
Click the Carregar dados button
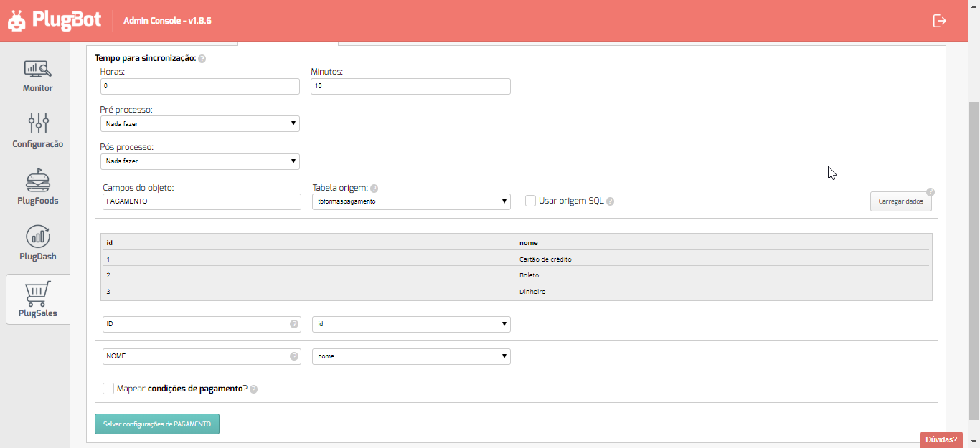click(x=900, y=201)
